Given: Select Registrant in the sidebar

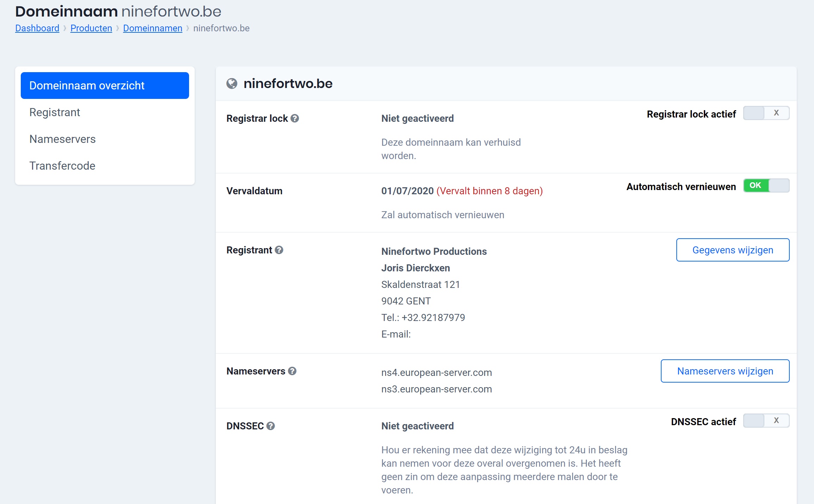Looking at the screenshot, I should click(x=55, y=112).
